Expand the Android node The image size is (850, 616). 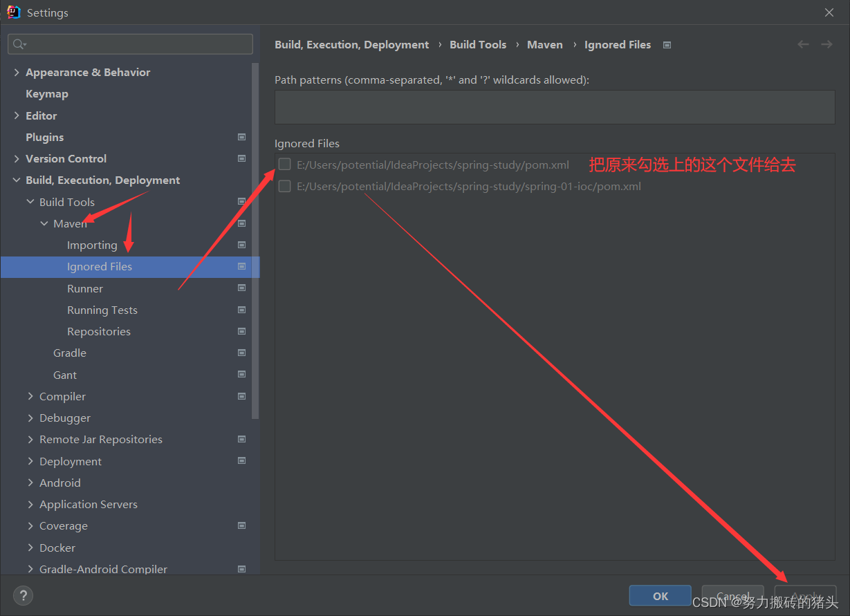click(30, 483)
